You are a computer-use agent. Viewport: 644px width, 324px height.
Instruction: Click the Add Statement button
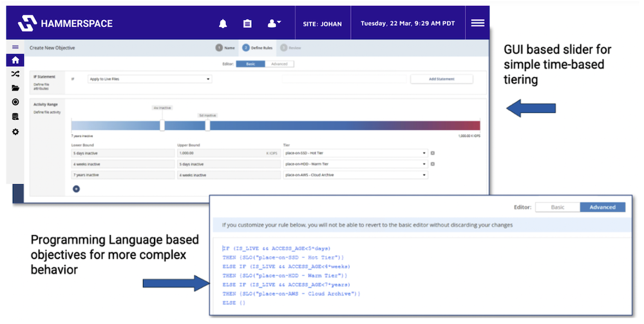pos(442,79)
